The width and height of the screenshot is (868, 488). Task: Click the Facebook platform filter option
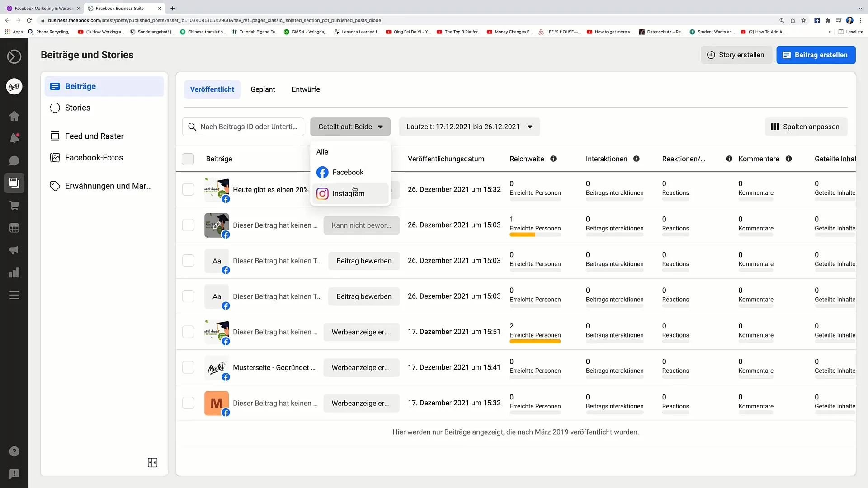349,172
